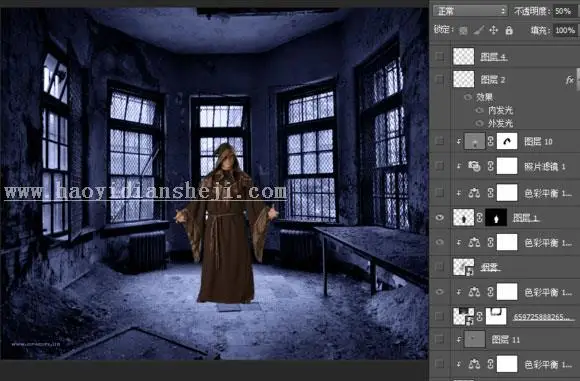
Task: Show 图层 4 via its visibility box
Action: pos(439,57)
